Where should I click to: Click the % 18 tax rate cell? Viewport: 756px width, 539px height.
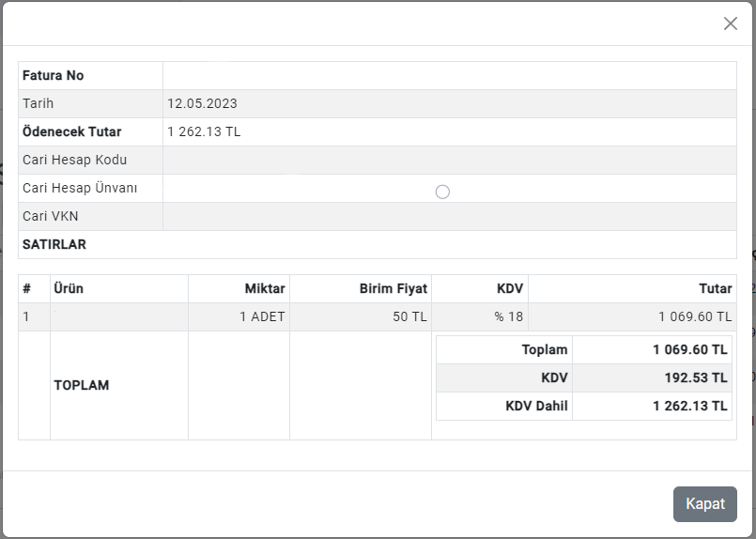508,316
